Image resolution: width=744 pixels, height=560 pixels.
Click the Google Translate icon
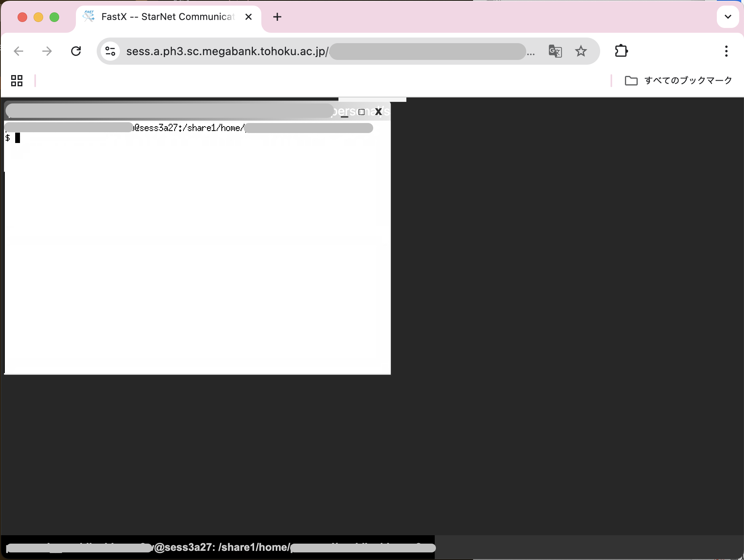pos(555,51)
